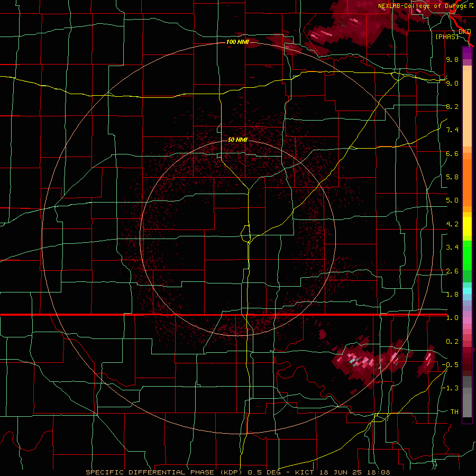476x476 pixels.
Task: Click the 2.6 scale value
Action: pos(452,271)
